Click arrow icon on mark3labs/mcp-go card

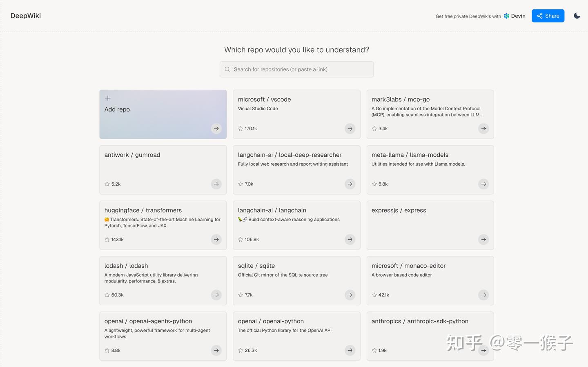point(483,129)
